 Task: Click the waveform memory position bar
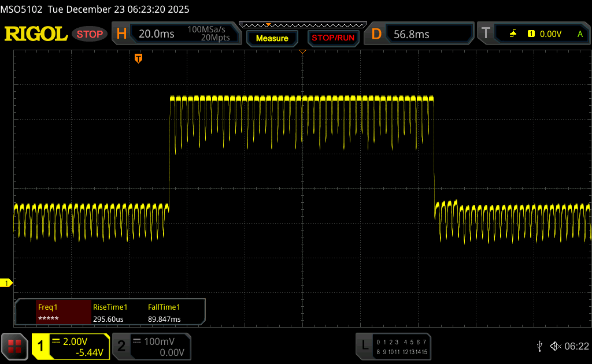pos(302,25)
